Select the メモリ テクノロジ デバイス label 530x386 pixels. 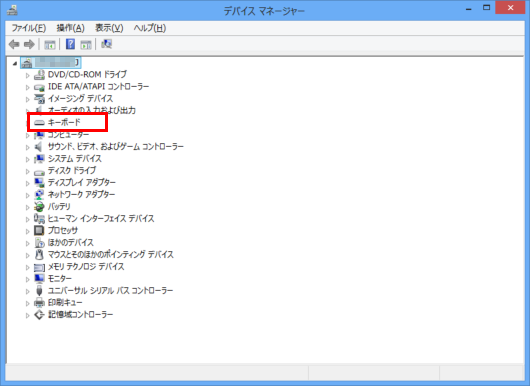pos(86,267)
